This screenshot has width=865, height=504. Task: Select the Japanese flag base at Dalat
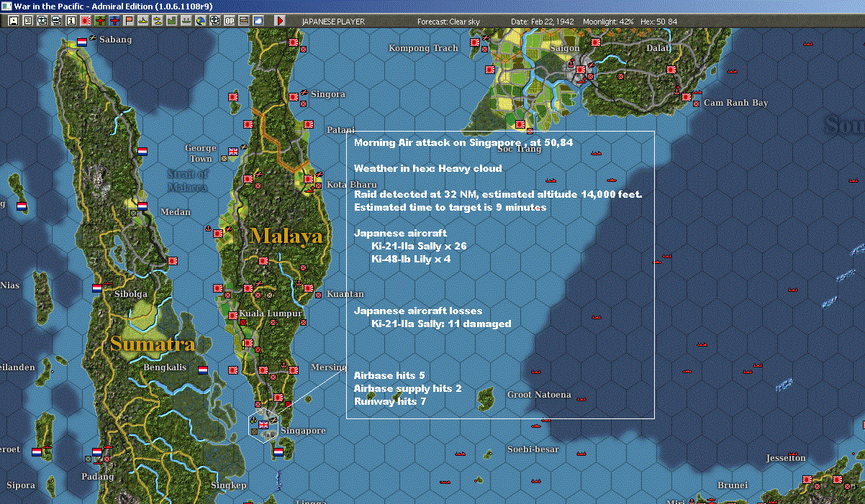671,70
